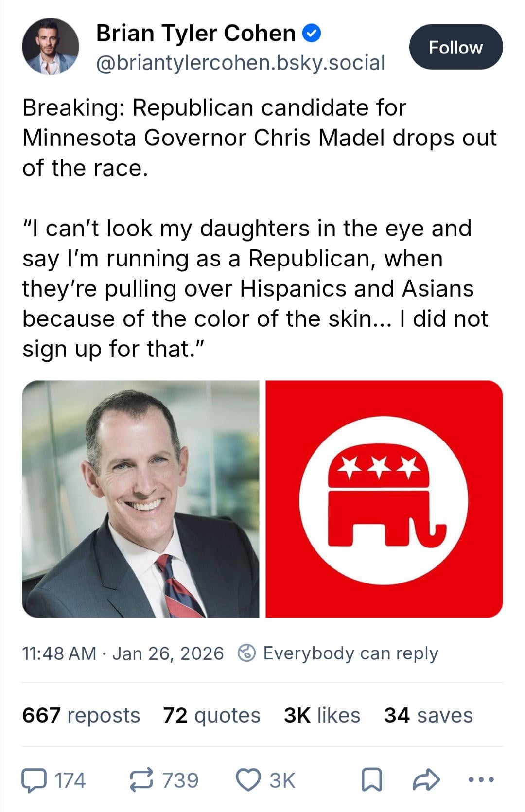Open the @briantylercohen.bsky.social handle link
Screen dimensions: 525x812
click(241, 63)
